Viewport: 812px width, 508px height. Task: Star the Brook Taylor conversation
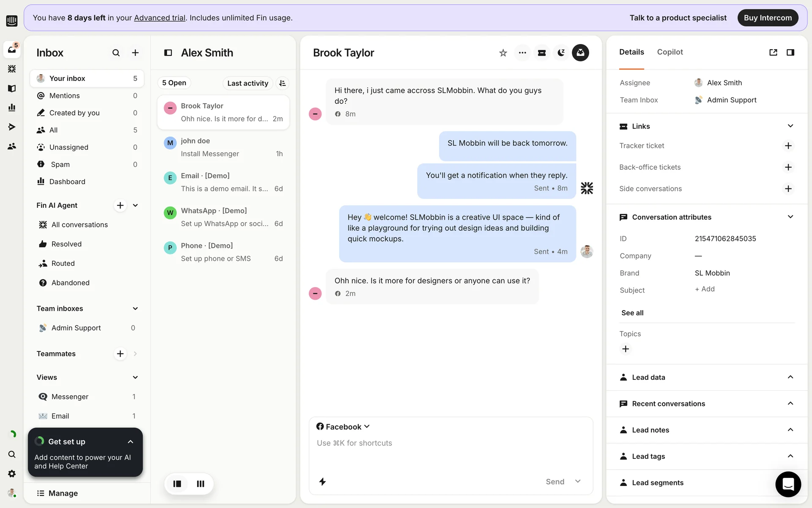click(503, 53)
